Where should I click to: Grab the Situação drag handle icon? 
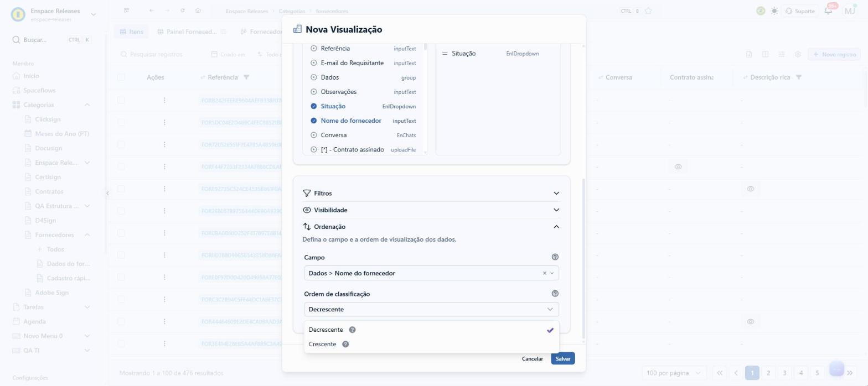(x=445, y=54)
